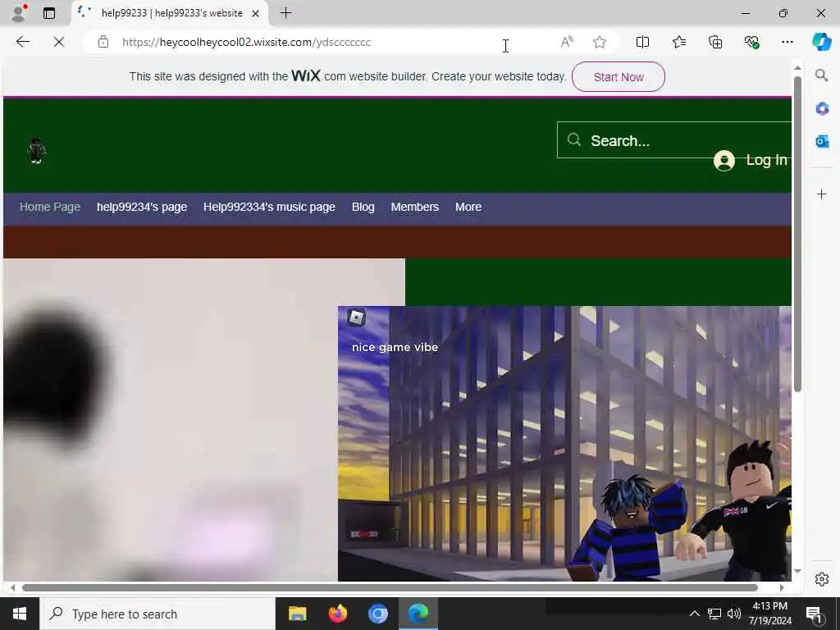
Task: Open the clock and calendar
Action: click(x=769, y=614)
